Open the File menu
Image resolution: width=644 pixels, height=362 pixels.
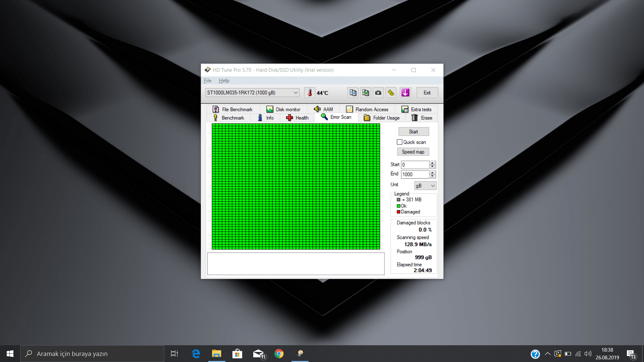(207, 80)
